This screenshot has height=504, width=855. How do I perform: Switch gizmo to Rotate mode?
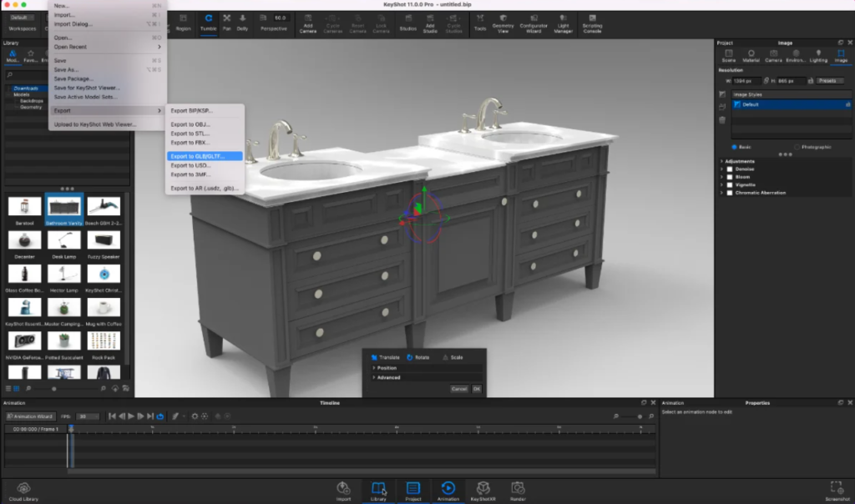418,357
